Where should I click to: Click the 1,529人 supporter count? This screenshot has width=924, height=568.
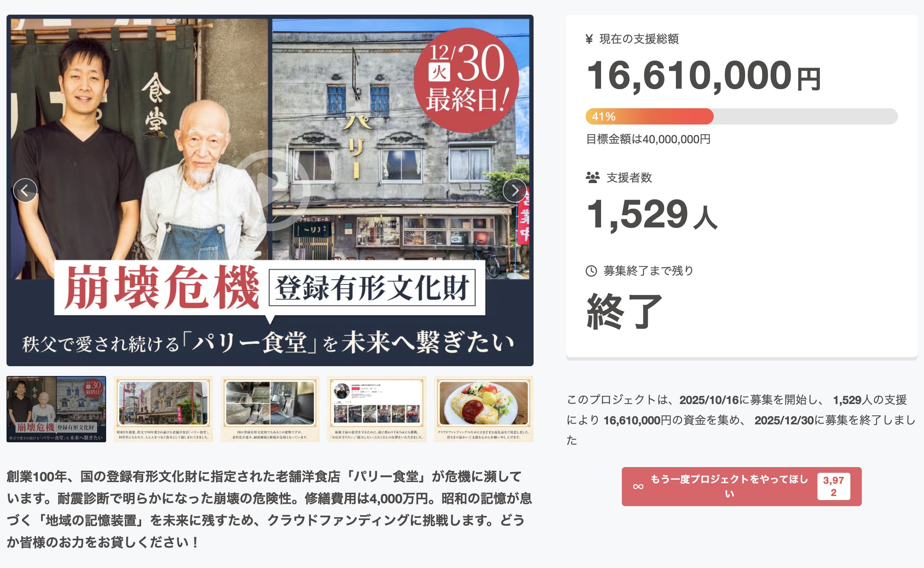tap(652, 214)
